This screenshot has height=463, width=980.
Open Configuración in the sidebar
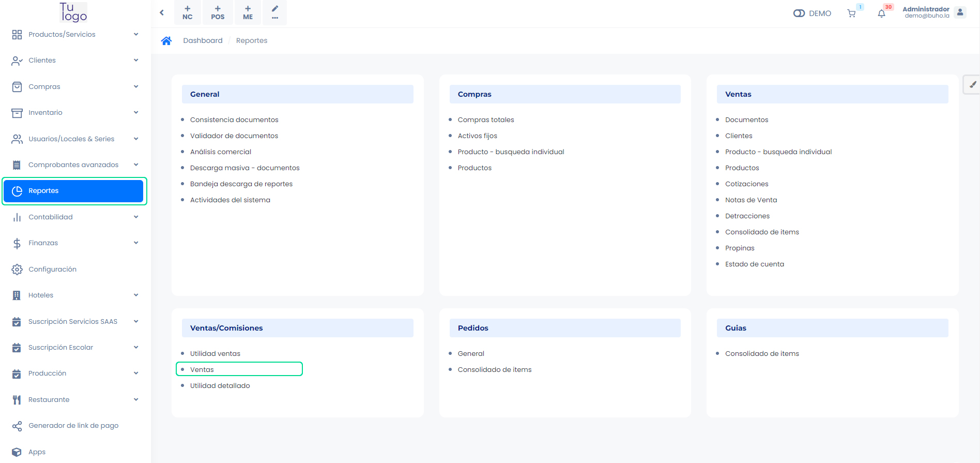tap(52, 270)
